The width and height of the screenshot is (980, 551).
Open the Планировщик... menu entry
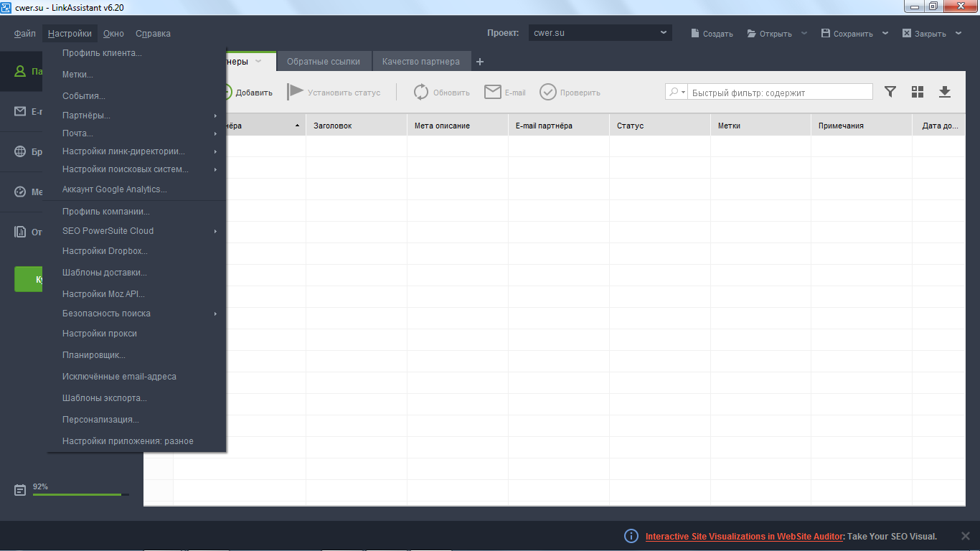pyautogui.click(x=93, y=355)
